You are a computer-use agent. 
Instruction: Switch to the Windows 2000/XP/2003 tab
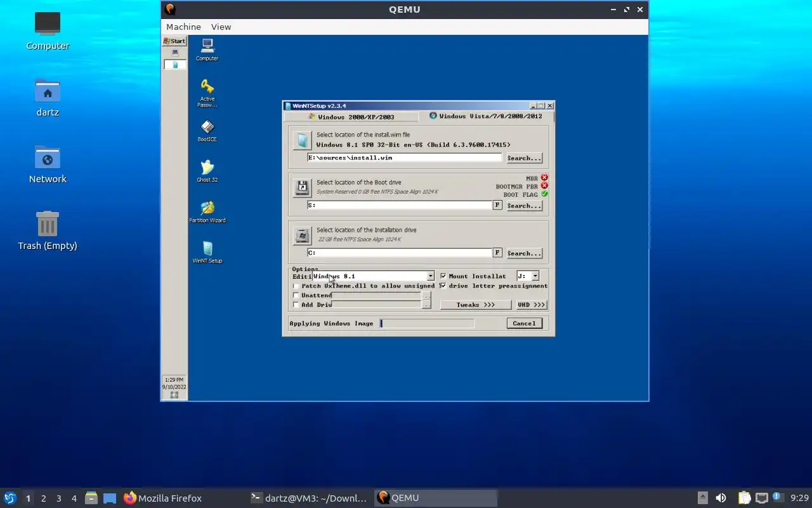coord(351,117)
